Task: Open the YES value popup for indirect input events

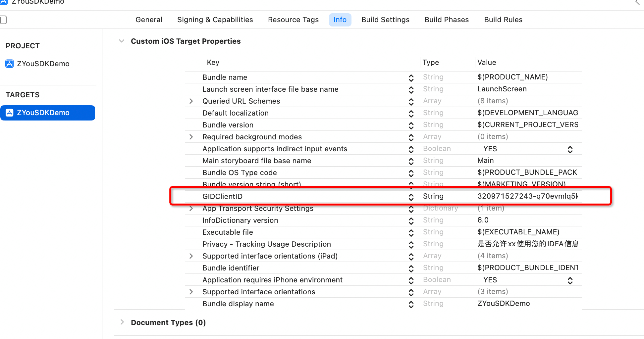Action: tap(570, 149)
